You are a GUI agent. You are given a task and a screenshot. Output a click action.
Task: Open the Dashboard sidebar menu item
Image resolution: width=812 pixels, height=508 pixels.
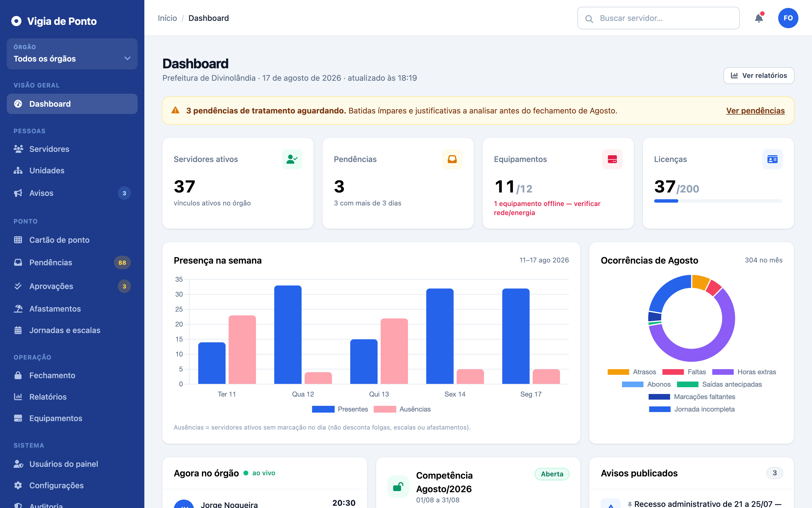[72, 104]
